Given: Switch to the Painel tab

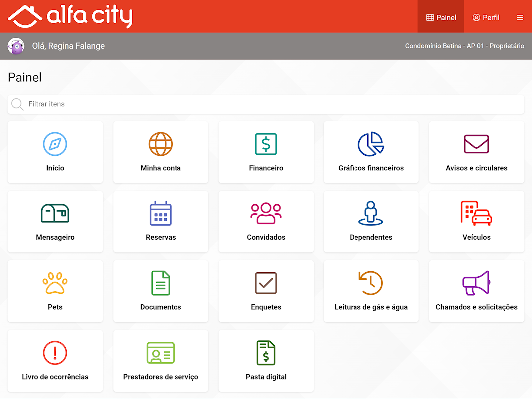Looking at the screenshot, I should (441, 16).
